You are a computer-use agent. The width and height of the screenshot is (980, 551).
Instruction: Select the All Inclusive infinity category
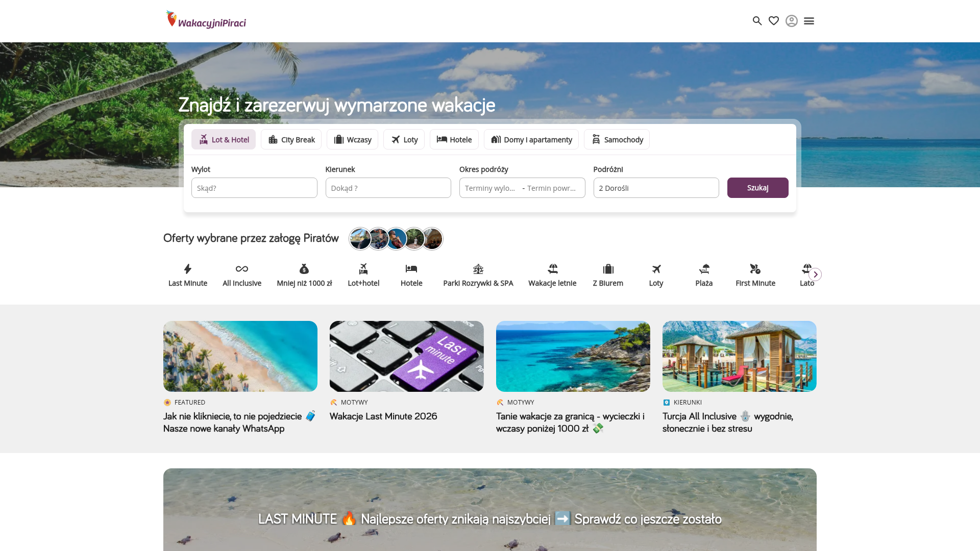point(242,275)
